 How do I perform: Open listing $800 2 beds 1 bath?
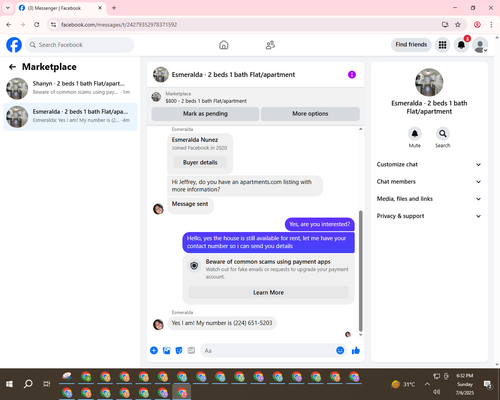(206, 101)
